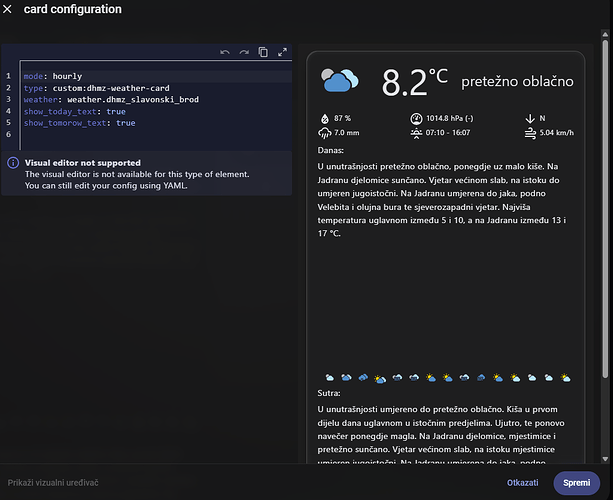The width and height of the screenshot is (613, 500).
Task: Expand the code editor to fullscreen
Action: coord(282,52)
